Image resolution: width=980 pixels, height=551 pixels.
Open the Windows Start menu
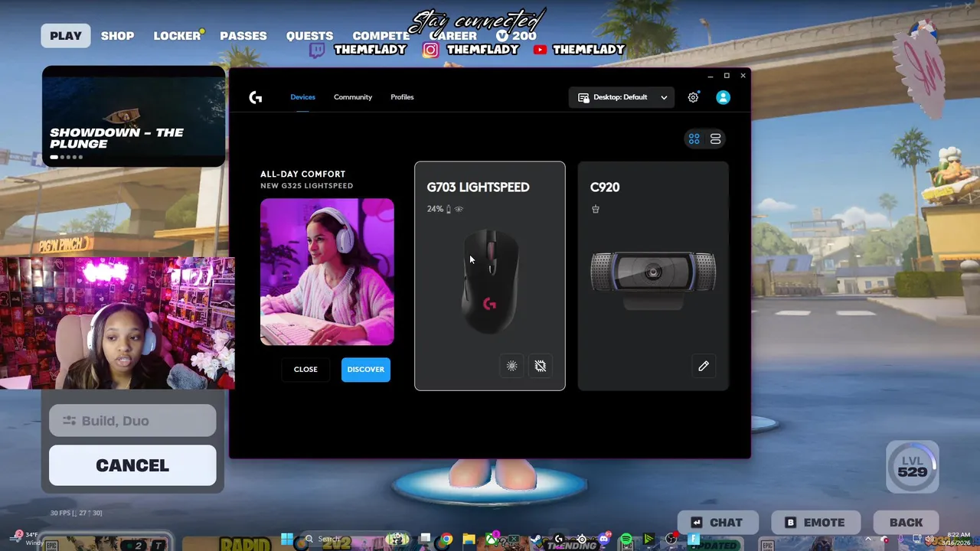(x=287, y=539)
